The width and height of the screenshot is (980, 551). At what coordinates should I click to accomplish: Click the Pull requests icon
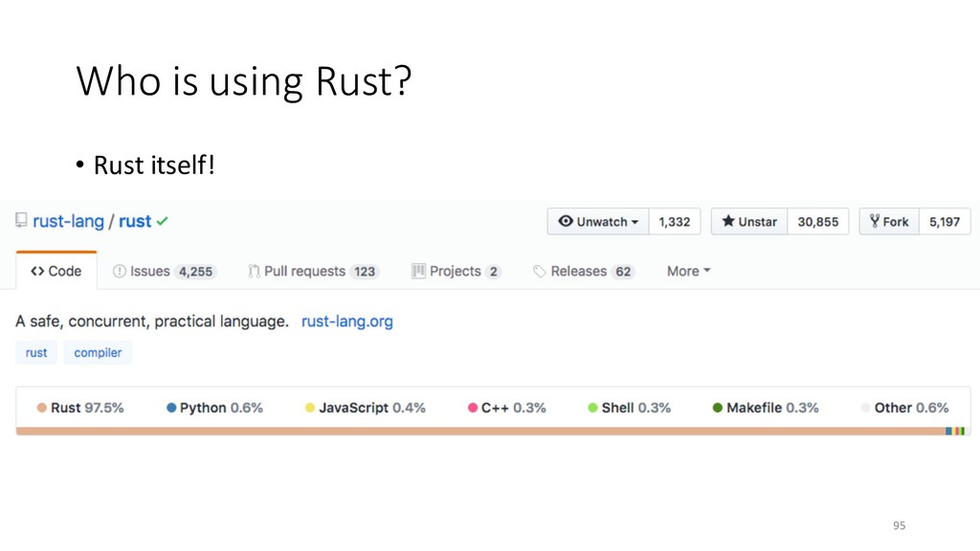pyautogui.click(x=254, y=271)
